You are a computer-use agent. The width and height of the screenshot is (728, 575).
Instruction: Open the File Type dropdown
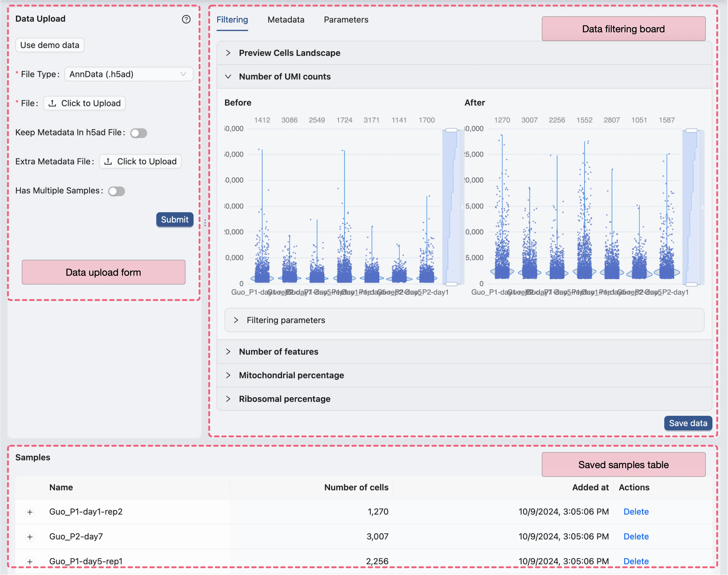(129, 74)
